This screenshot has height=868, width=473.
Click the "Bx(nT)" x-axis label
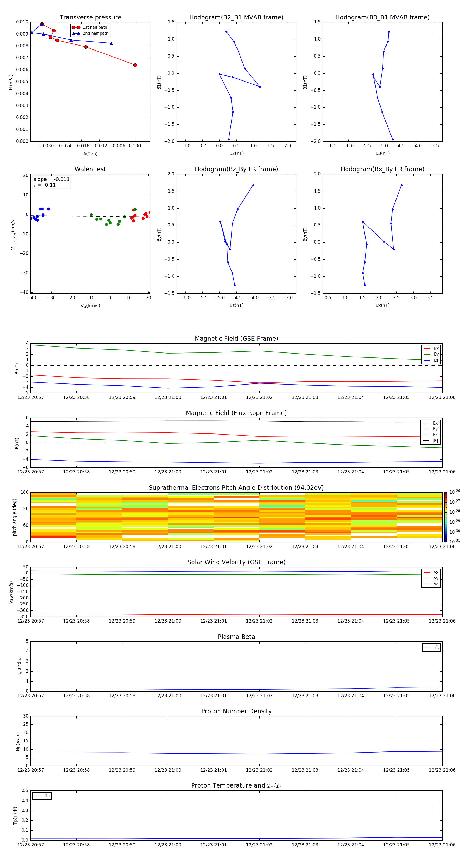click(x=382, y=305)
